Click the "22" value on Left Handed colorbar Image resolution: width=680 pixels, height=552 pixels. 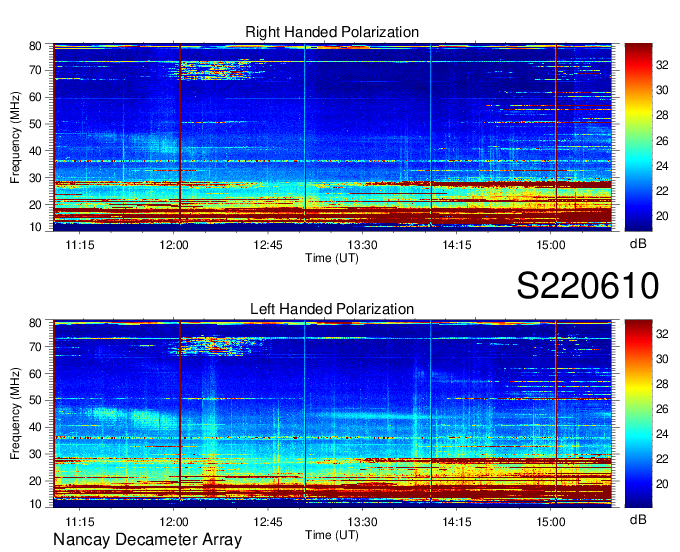click(662, 459)
